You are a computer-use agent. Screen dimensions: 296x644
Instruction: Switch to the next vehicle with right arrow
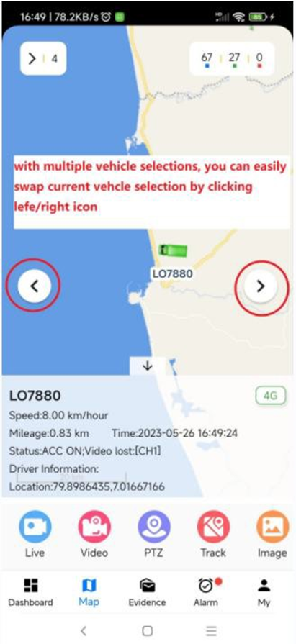(260, 286)
